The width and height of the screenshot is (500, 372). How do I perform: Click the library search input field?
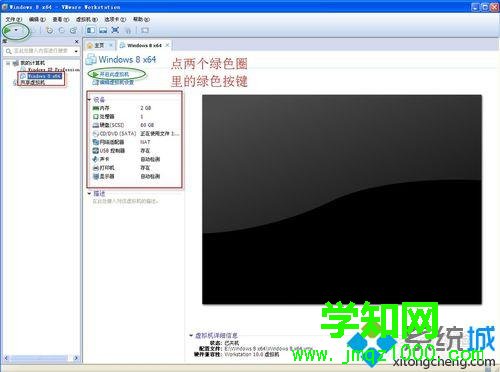pyautogui.click(x=41, y=51)
